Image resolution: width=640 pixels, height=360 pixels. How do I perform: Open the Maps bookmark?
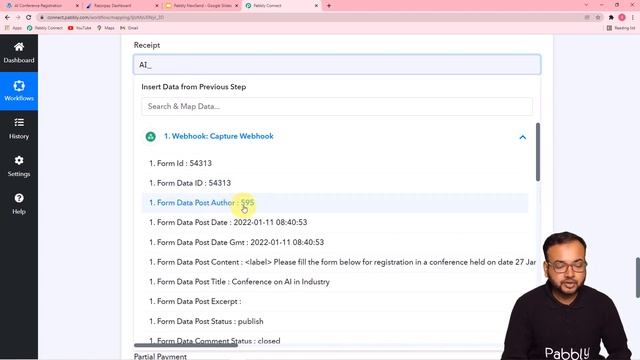tap(106, 28)
